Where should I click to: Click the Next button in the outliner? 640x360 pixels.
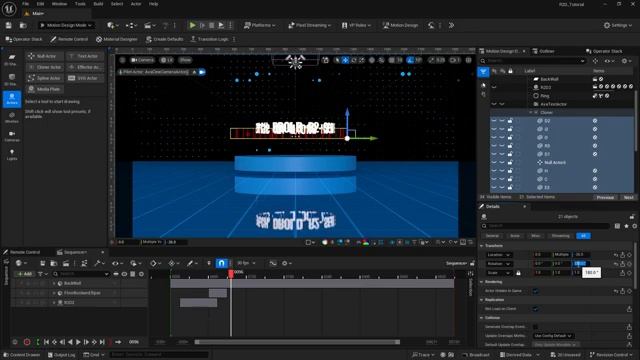628,197
